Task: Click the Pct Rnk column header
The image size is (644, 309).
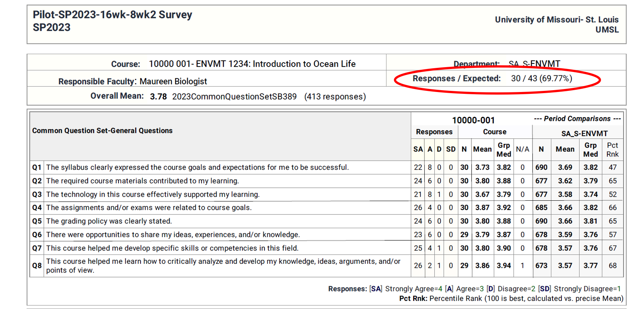Action: [x=612, y=149]
